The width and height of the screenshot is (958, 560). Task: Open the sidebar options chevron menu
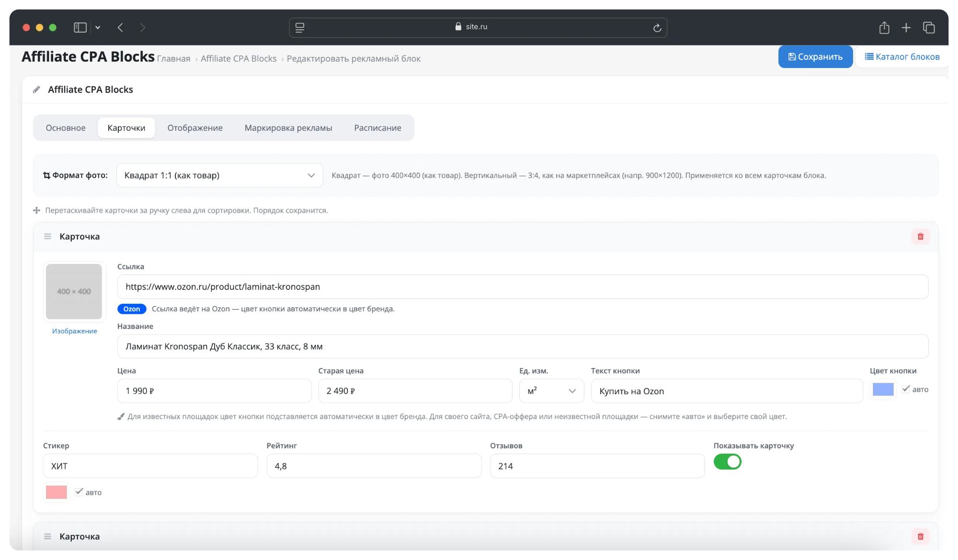98,28
